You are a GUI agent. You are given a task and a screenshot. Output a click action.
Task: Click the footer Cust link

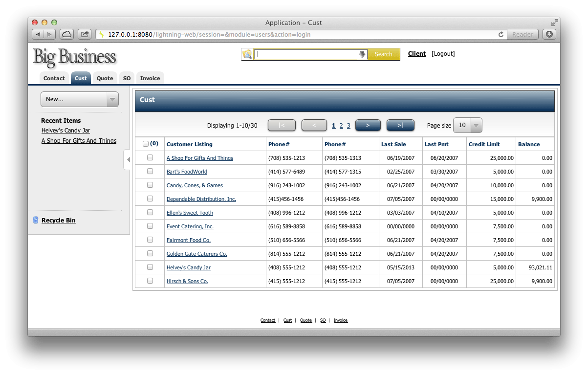click(x=288, y=320)
